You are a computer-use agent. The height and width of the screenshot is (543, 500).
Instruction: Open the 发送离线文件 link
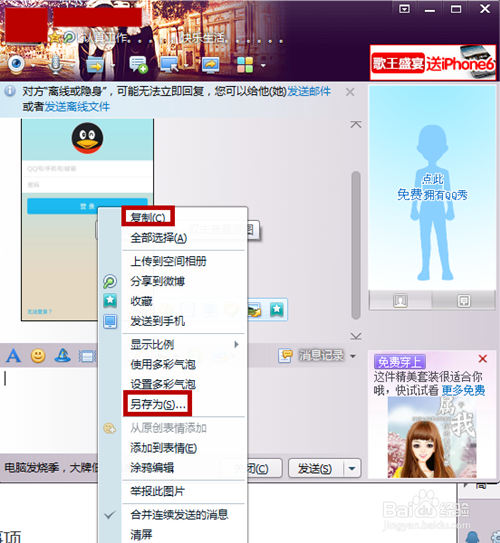coord(77,107)
